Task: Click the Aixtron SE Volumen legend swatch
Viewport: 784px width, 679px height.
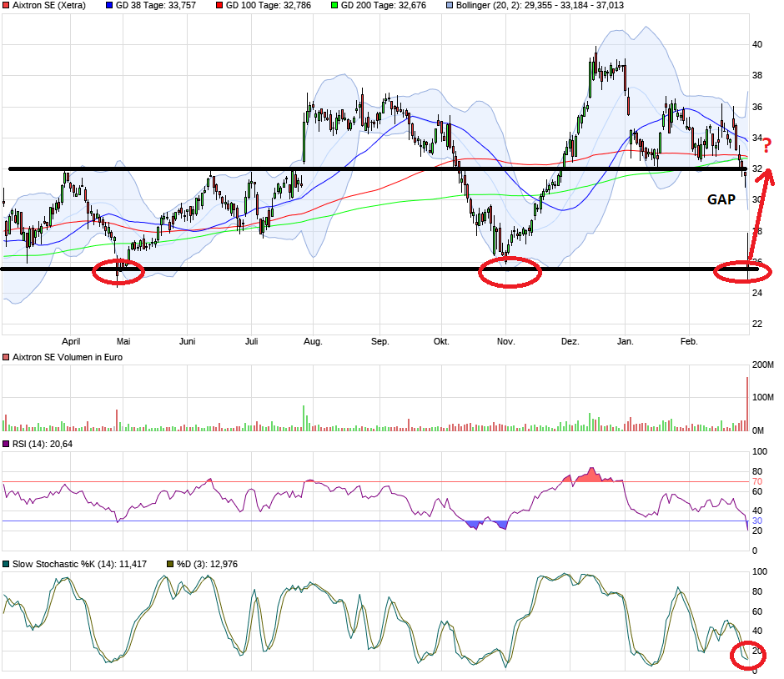Action: click(6, 358)
